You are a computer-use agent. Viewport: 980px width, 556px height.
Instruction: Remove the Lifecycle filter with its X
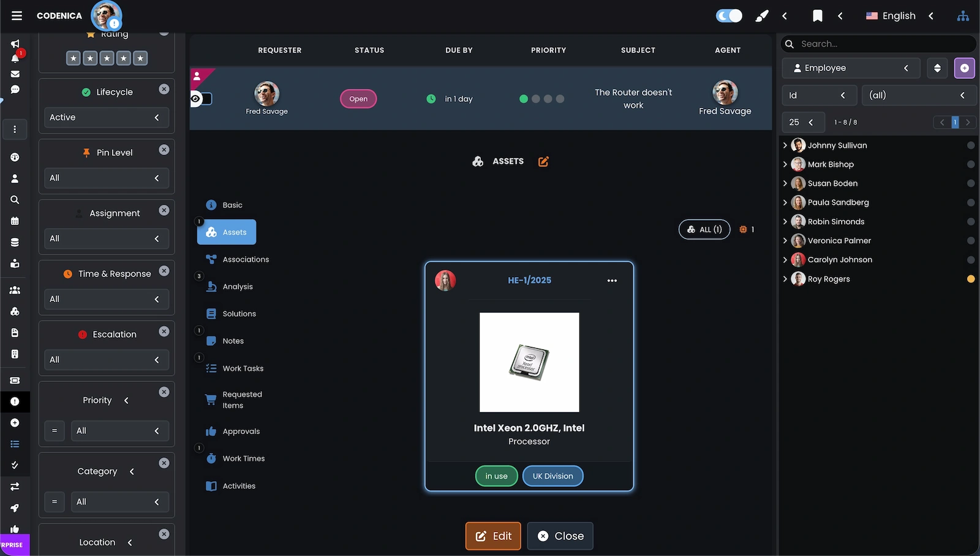coord(164,89)
